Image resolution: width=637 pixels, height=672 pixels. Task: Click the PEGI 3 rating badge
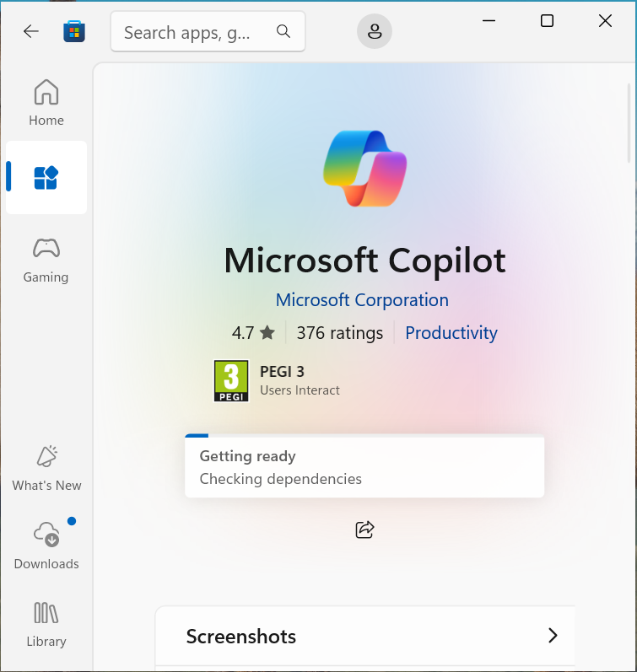click(x=231, y=380)
